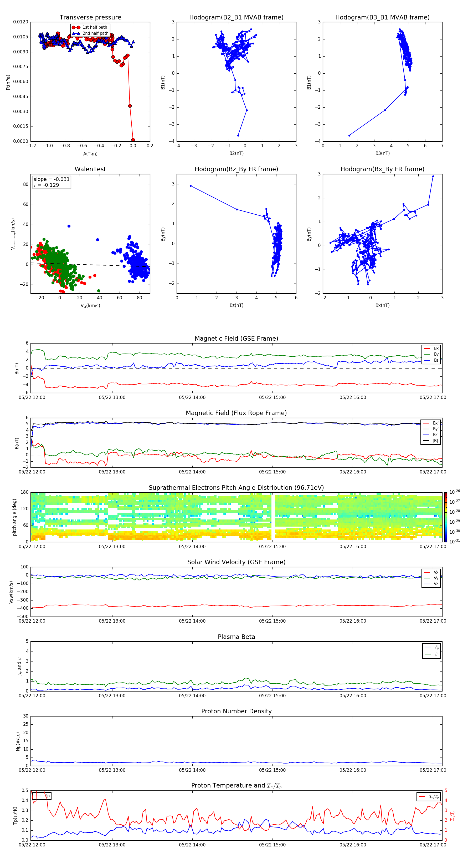
Task: Select By' in the Flux Rope Frame legend
Action: tap(431, 429)
